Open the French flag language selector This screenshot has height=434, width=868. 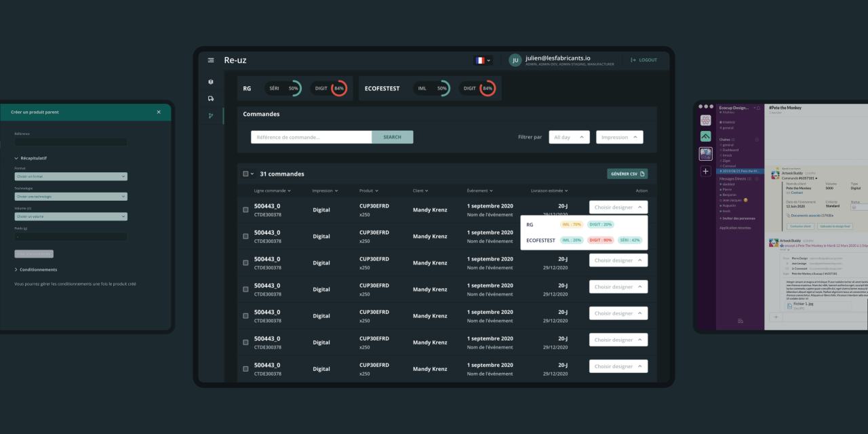[483, 60]
